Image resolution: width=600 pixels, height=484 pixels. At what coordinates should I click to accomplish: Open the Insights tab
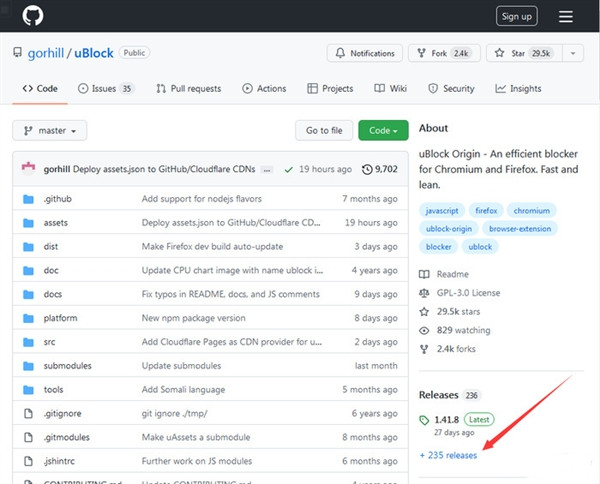518,89
